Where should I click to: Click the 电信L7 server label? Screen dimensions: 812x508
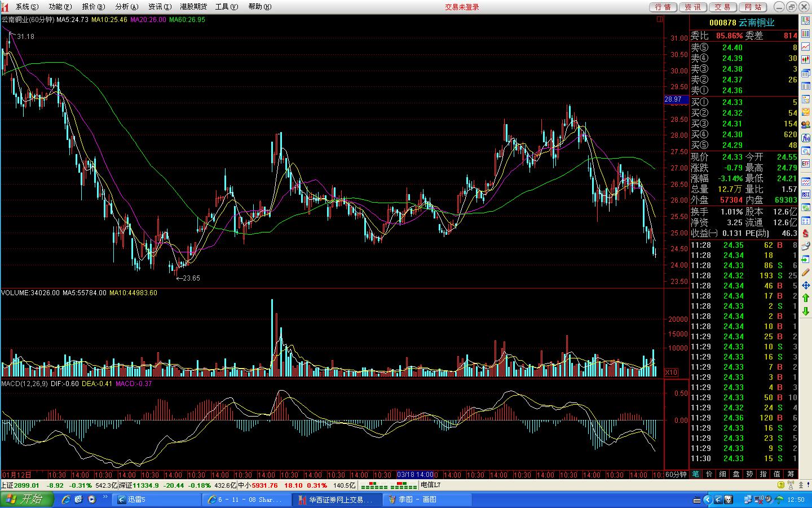tap(431, 485)
